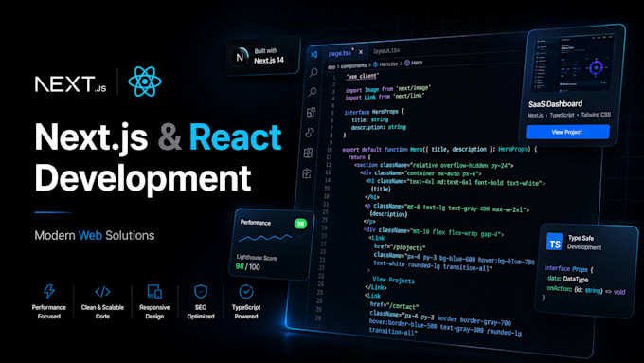Click the blue TS TypeScript icon
The height and width of the screenshot is (363, 644).
554,242
